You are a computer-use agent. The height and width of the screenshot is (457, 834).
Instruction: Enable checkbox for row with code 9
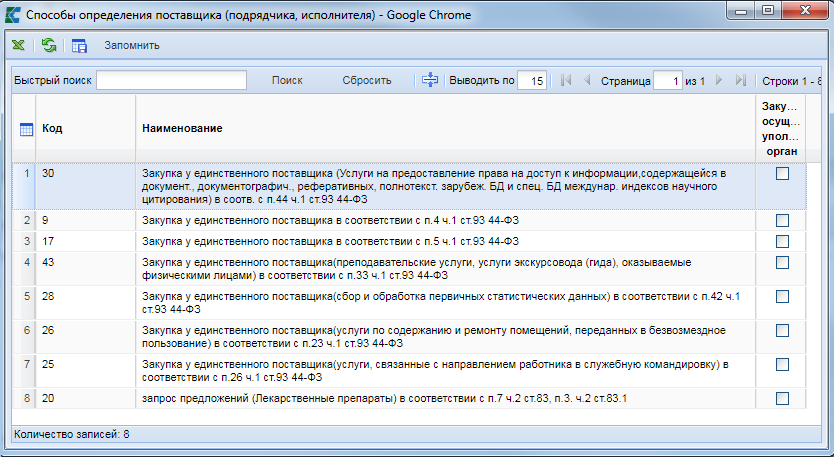click(x=782, y=220)
